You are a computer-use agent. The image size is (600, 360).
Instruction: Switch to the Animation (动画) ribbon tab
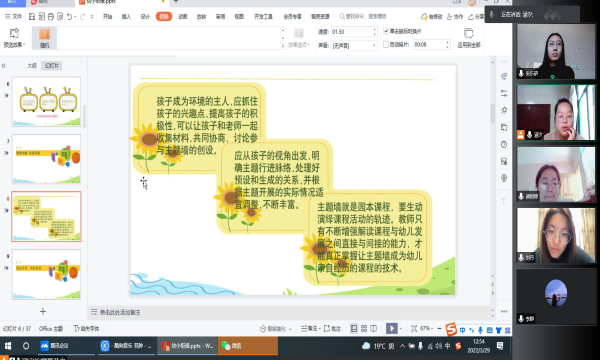point(183,16)
